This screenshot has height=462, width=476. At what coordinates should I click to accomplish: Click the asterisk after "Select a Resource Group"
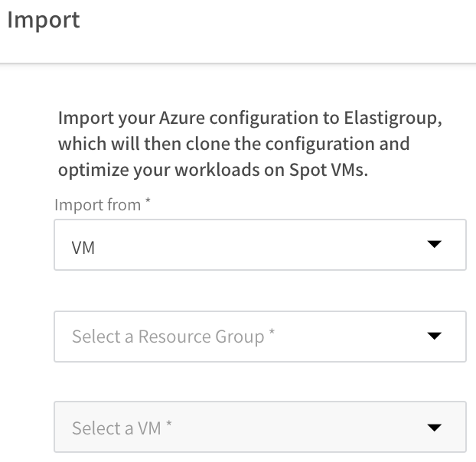pyautogui.click(x=272, y=334)
